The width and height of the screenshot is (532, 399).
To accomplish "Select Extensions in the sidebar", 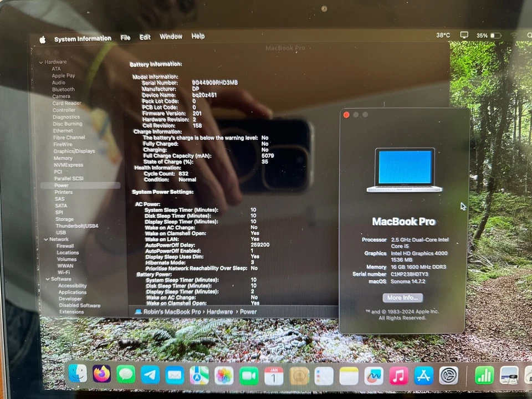I will [71, 312].
